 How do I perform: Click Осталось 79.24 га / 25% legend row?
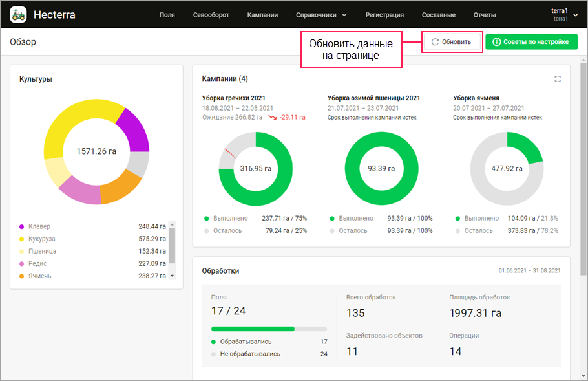click(255, 231)
